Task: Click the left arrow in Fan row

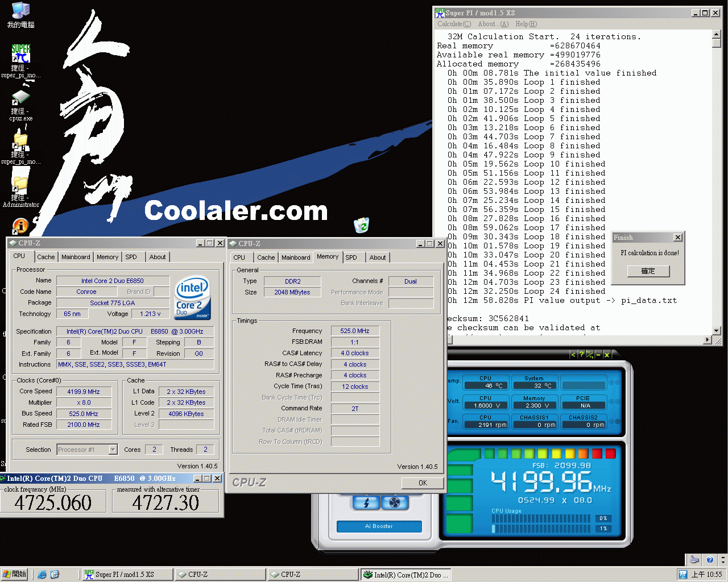Action: 611,421
